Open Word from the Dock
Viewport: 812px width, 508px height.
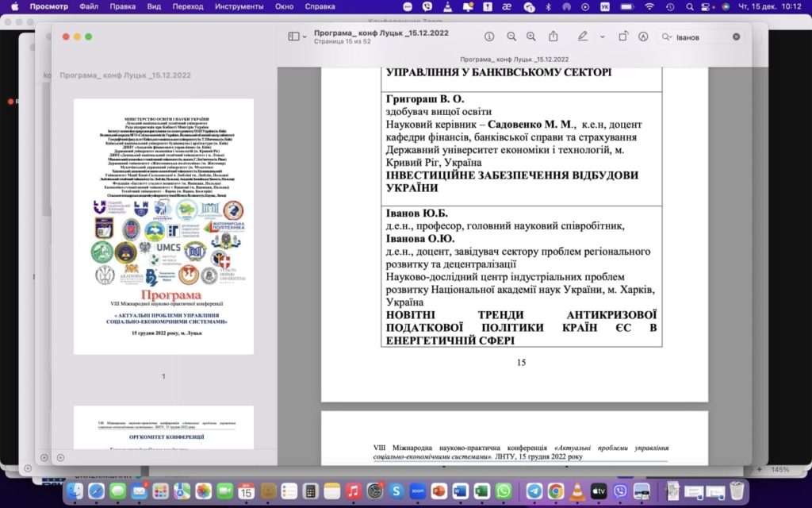pos(461,491)
